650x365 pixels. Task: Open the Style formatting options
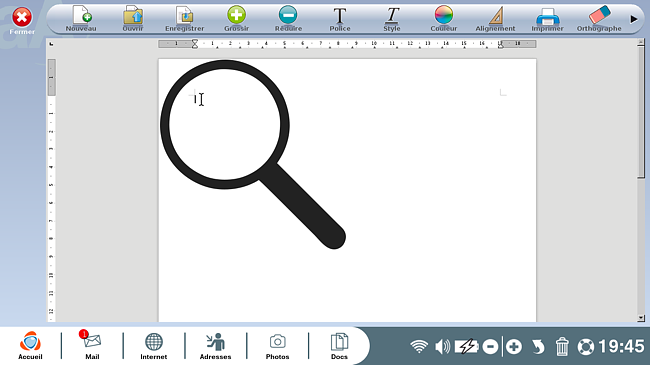(x=392, y=19)
